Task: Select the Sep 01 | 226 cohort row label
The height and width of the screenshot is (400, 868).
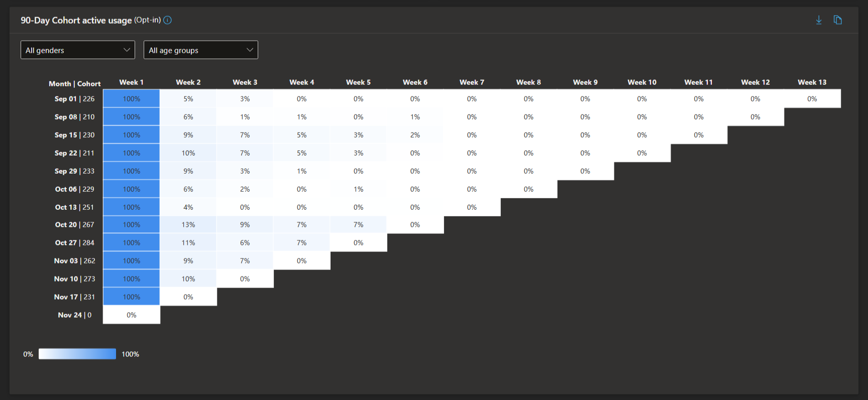Action: [74, 99]
